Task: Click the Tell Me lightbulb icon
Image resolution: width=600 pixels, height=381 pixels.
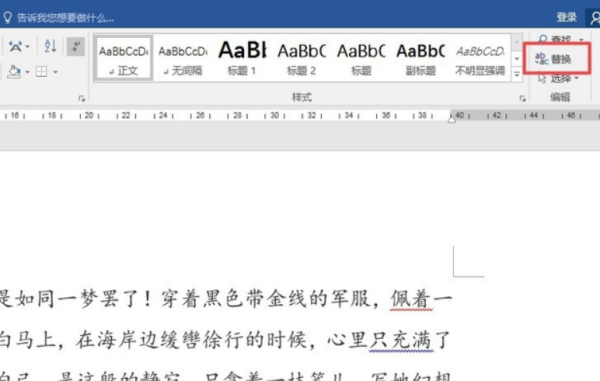Action: [x=7, y=18]
